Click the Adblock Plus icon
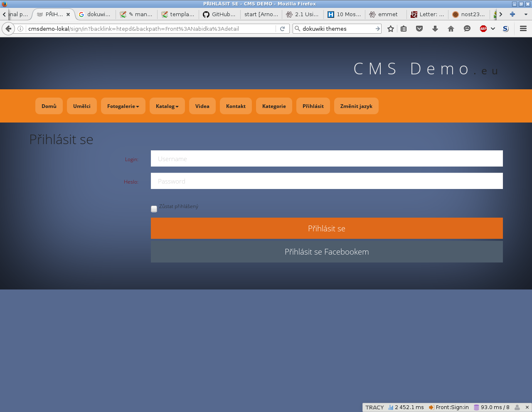 pos(483,29)
